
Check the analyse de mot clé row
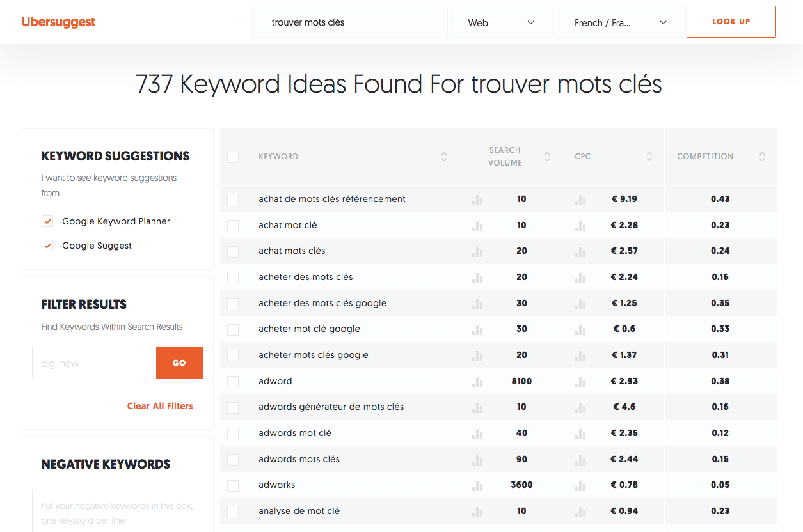coord(233,512)
